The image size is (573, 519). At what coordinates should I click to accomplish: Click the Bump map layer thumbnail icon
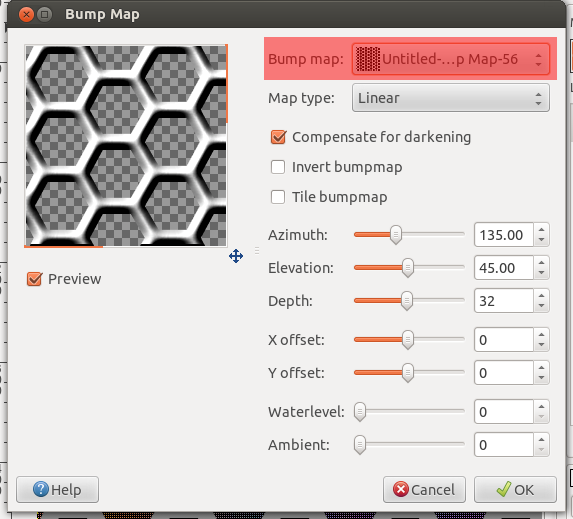(x=368, y=59)
